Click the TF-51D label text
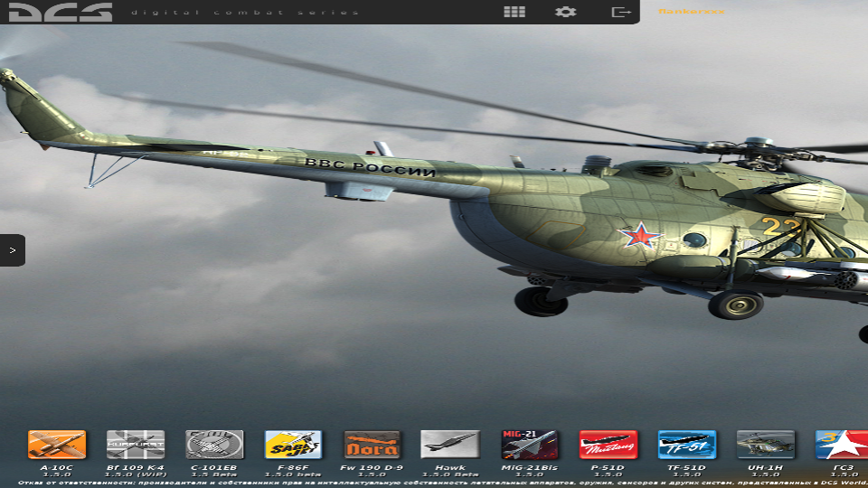Image resolution: width=868 pixels, height=488 pixels. (687, 467)
